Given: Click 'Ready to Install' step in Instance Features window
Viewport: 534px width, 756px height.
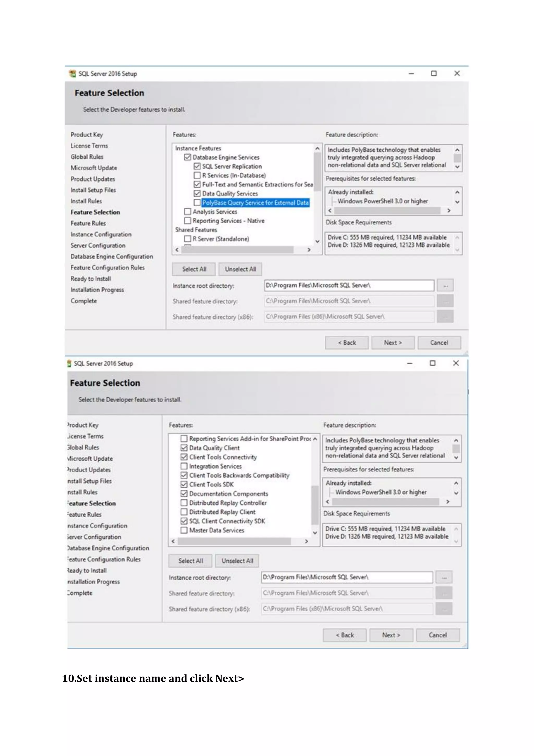Looking at the screenshot, I should pos(91,279).
